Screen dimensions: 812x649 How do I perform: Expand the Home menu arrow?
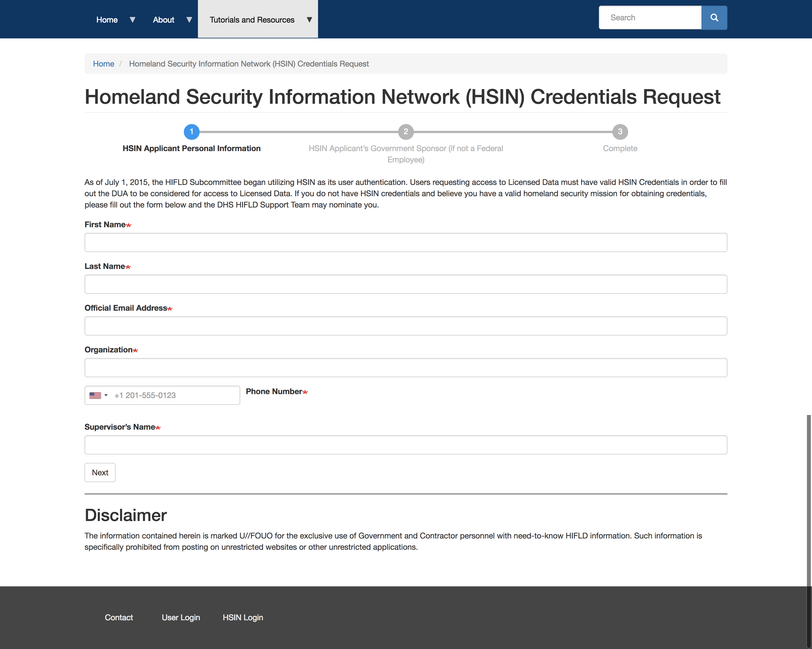pyautogui.click(x=133, y=19)
